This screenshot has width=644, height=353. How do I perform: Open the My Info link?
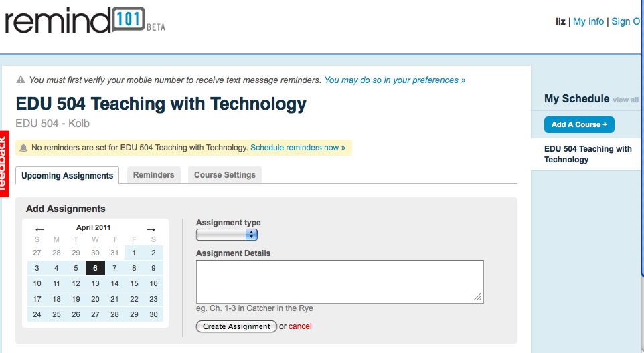[588, 21]
